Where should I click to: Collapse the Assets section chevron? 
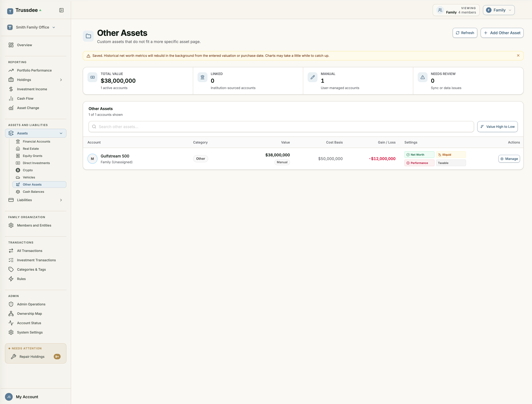[61, 133]
